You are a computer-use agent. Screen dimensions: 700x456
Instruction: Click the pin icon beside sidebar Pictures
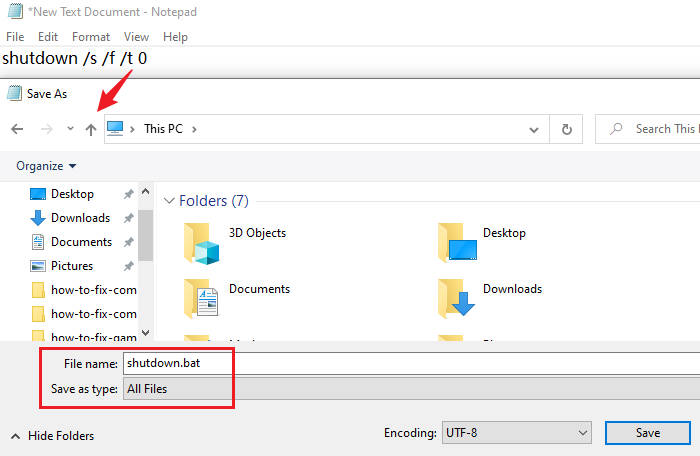[129, 266]
